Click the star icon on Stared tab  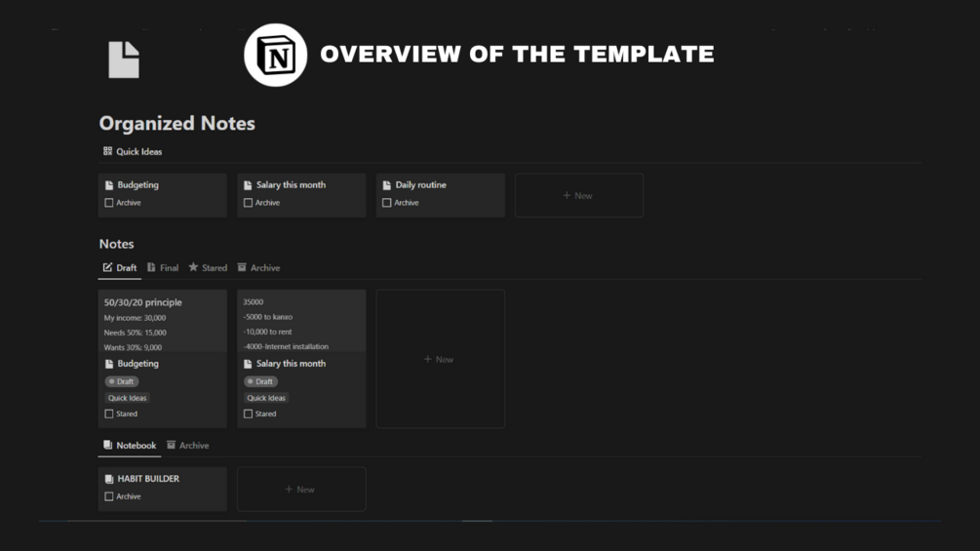click(x=193, y=267)
